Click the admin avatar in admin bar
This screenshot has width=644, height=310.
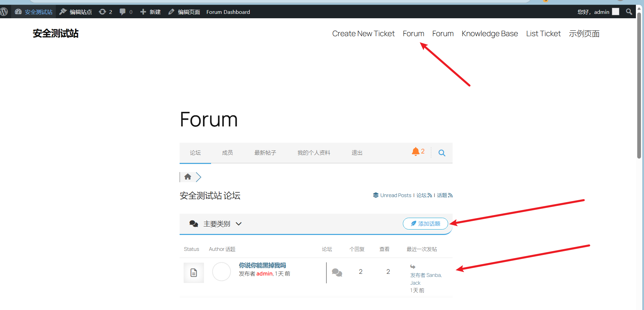(616, 12)
